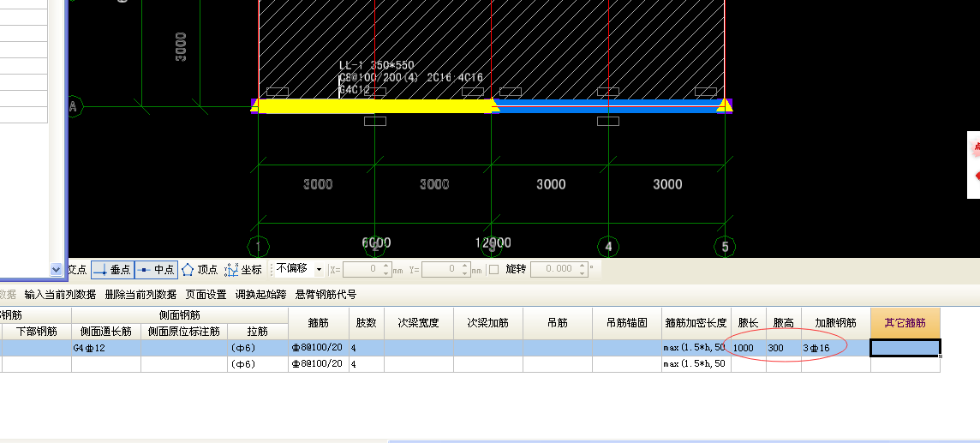This screenshot has height=443, width=980.
Task: Click the 次梁宽度 column header
Action: click(x=419, y=323)
